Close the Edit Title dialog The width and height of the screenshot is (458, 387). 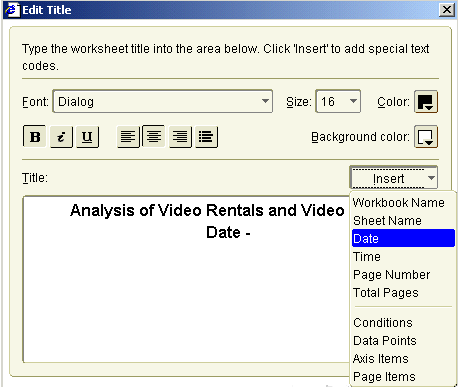447,10
